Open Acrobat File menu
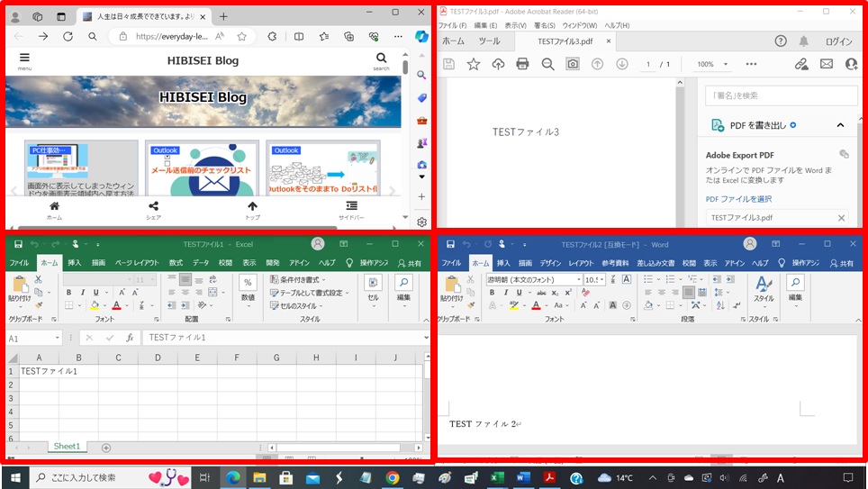Viewport: 868px width, 489px height. [x=453, y=25]
